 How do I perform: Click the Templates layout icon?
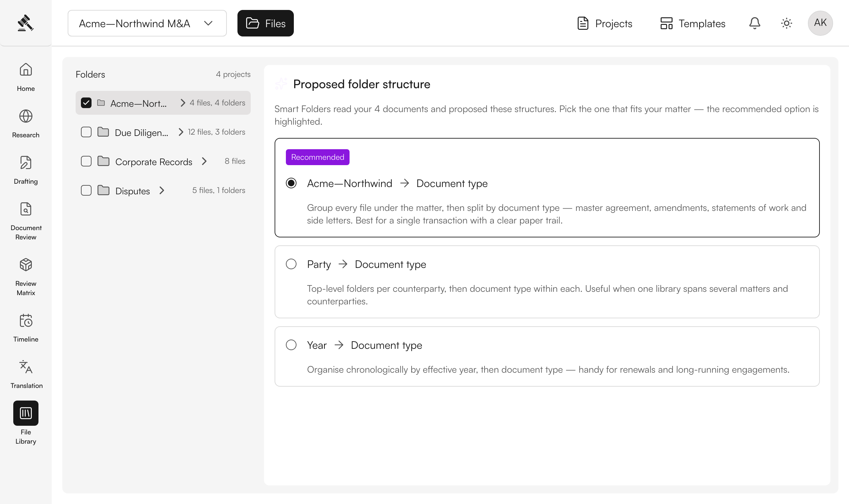tap(666, 23)
